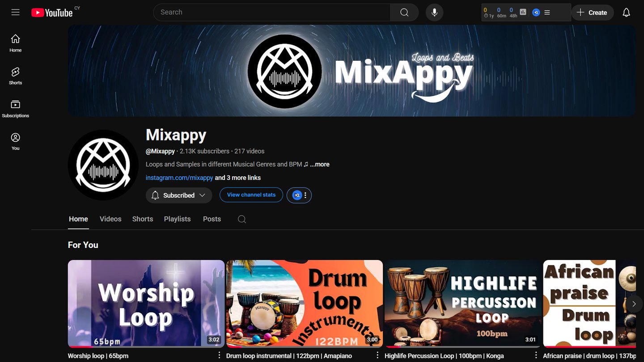The image size is (644, 362).
Task: Click the 1y stat counter in extension bar
Action: click(488, 13)
